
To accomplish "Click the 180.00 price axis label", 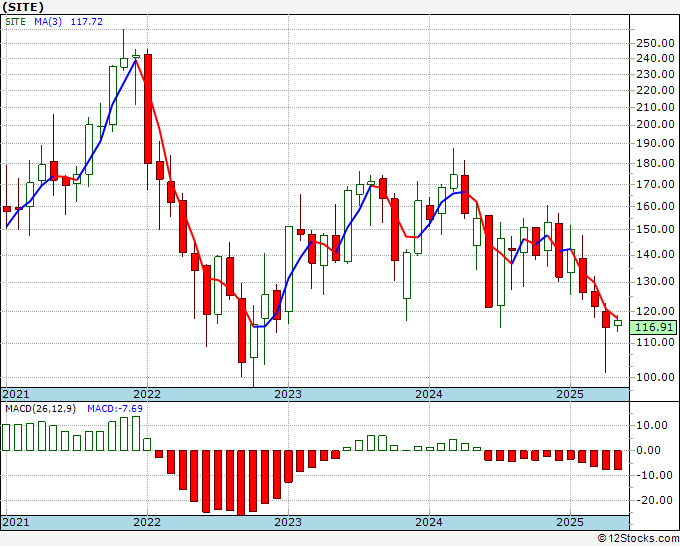I will click(x=655, y=163).
